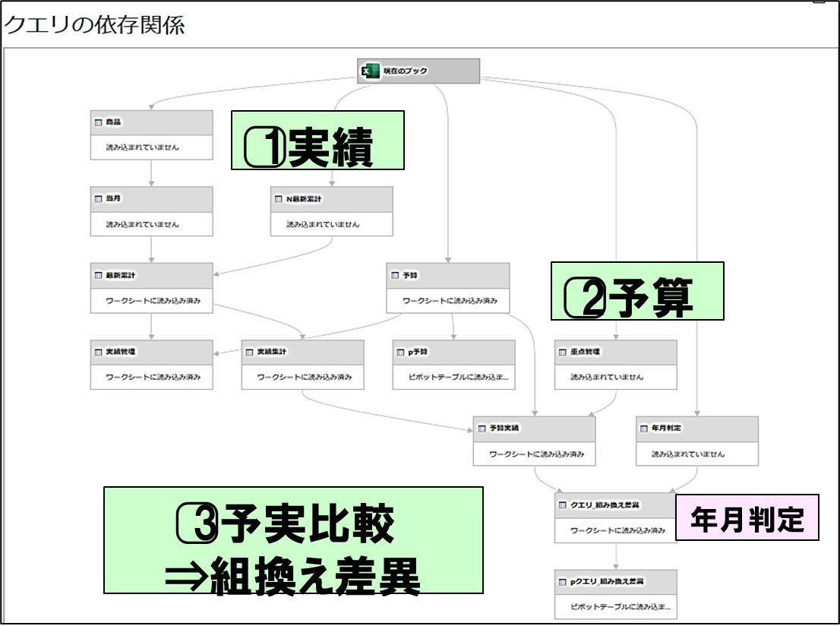Click the table icon of 商品 query
840x626 pixels.
click(x=98, y=122)
